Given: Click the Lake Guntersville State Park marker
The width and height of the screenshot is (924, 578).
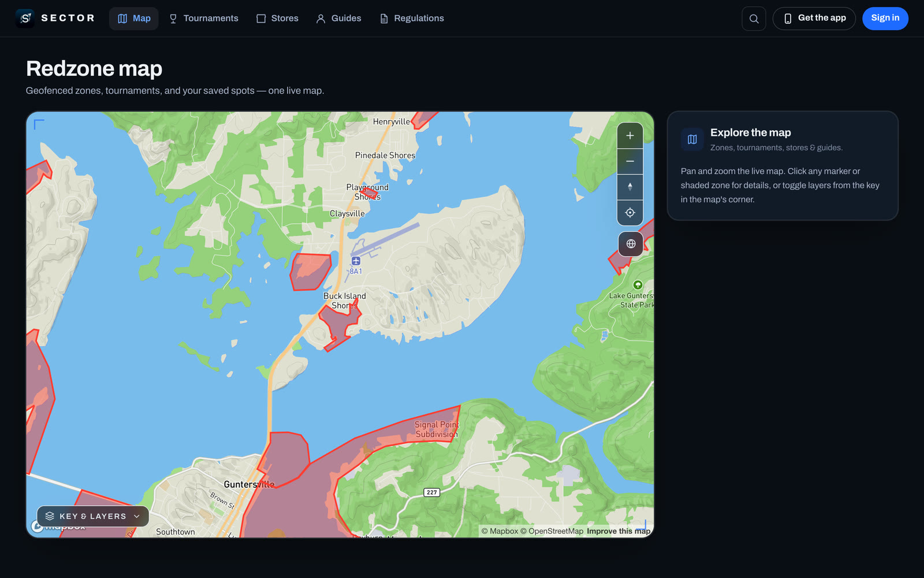Looking at the screenshot, I should coord(638,285).
